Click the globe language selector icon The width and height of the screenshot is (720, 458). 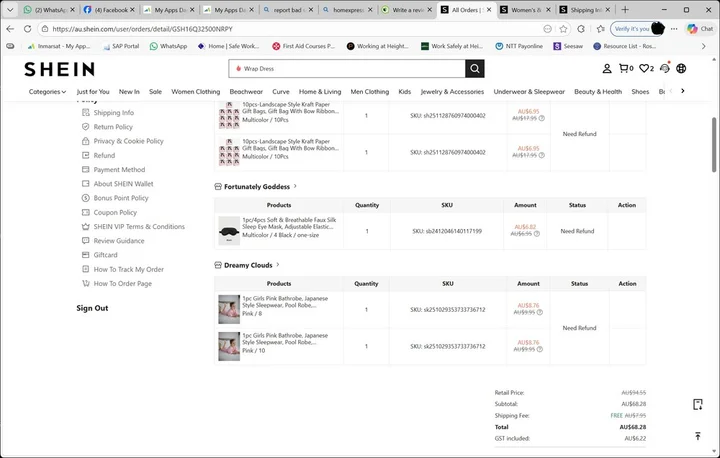[x=681, y=68]
